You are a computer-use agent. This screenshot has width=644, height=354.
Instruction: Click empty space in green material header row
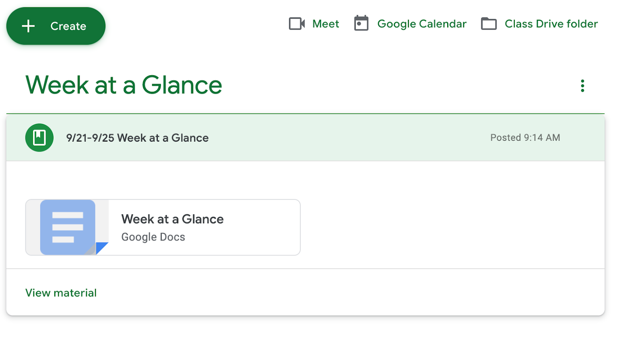click(x=342, y=138)
